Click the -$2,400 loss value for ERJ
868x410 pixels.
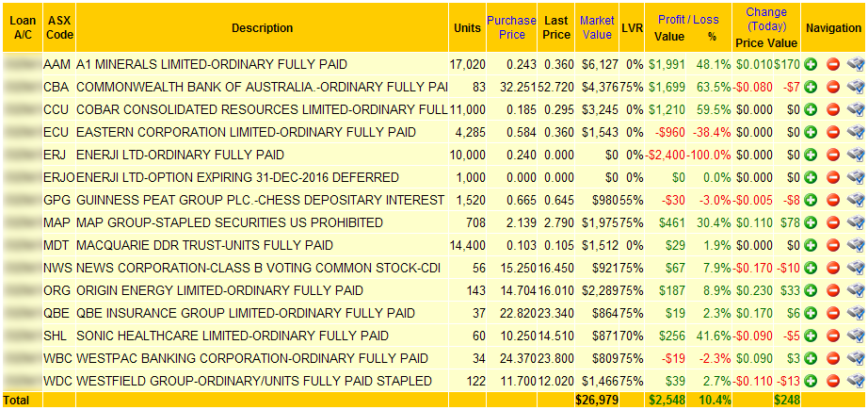coord(666,156)
